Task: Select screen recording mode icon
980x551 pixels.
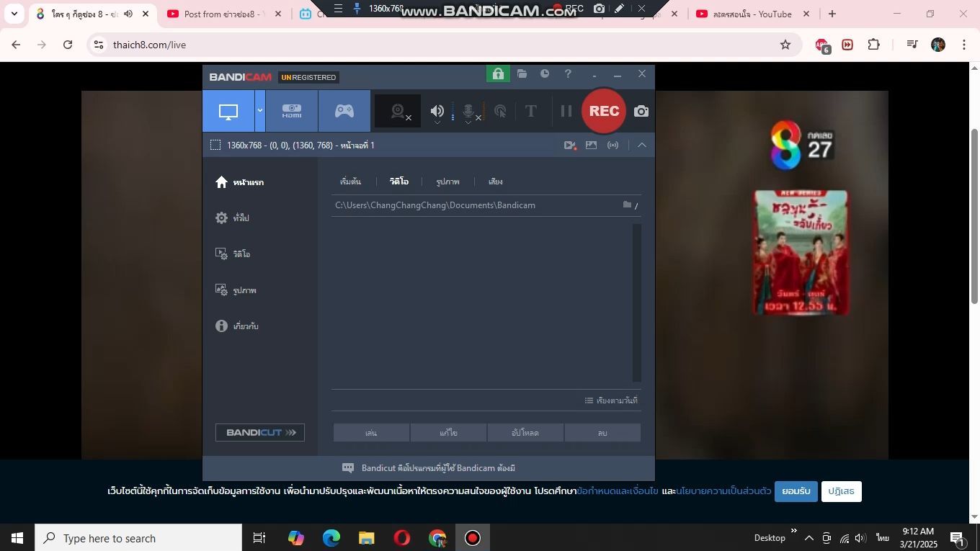Action: pyautogui.click(x=228, y=112)
